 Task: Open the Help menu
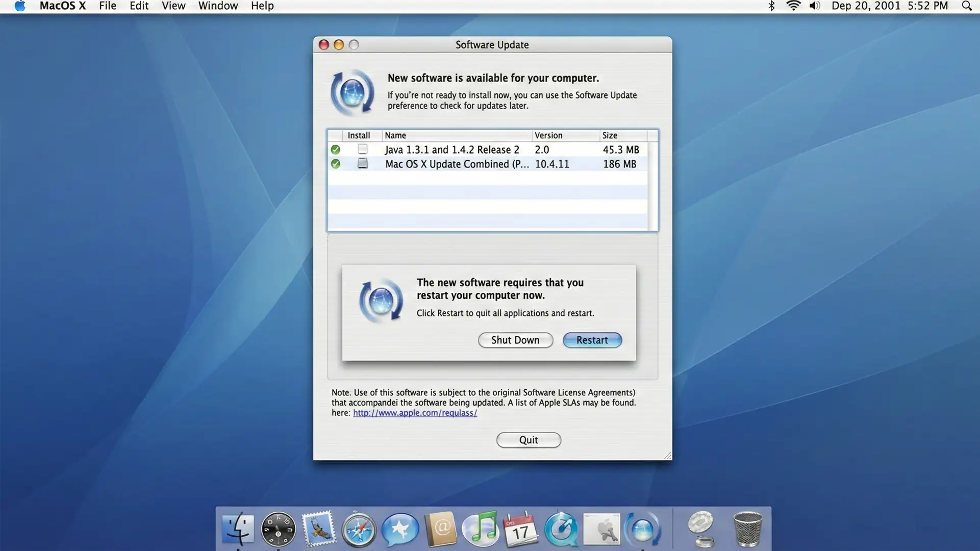pyautogui.click(x=262, y=6)
